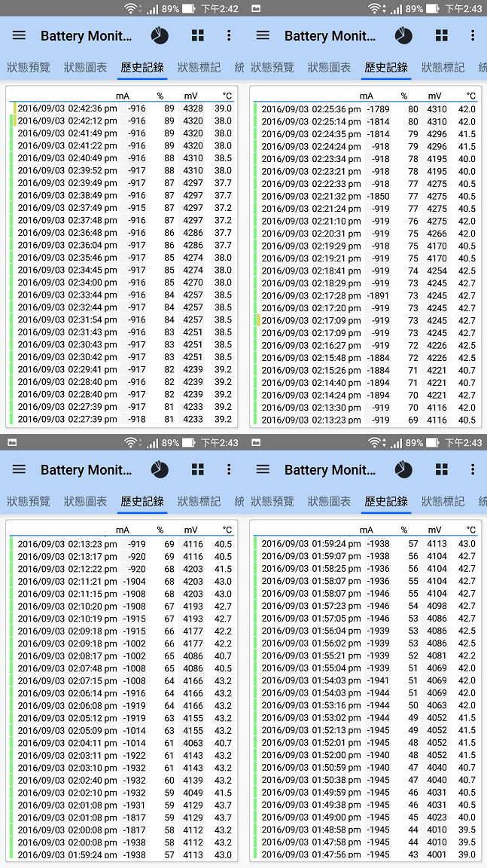This screenshot has height=868, width=487.
Task: Tap grid view icon in bottom-right screenshot
Action: point(441,469)
